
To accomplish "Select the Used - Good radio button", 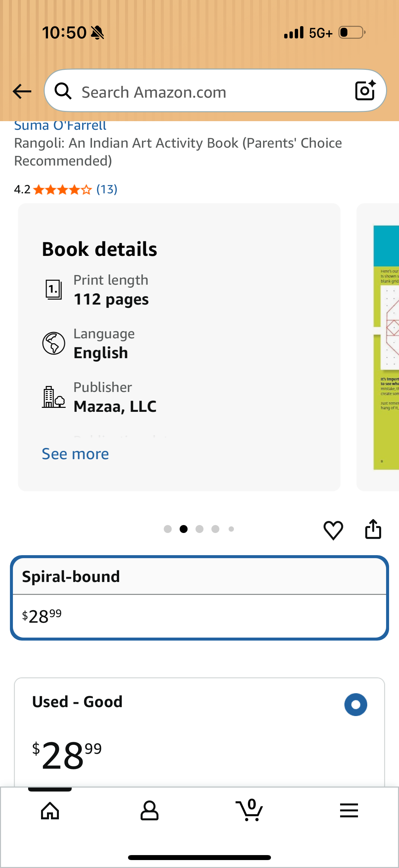I will click(x=356, y=704).
